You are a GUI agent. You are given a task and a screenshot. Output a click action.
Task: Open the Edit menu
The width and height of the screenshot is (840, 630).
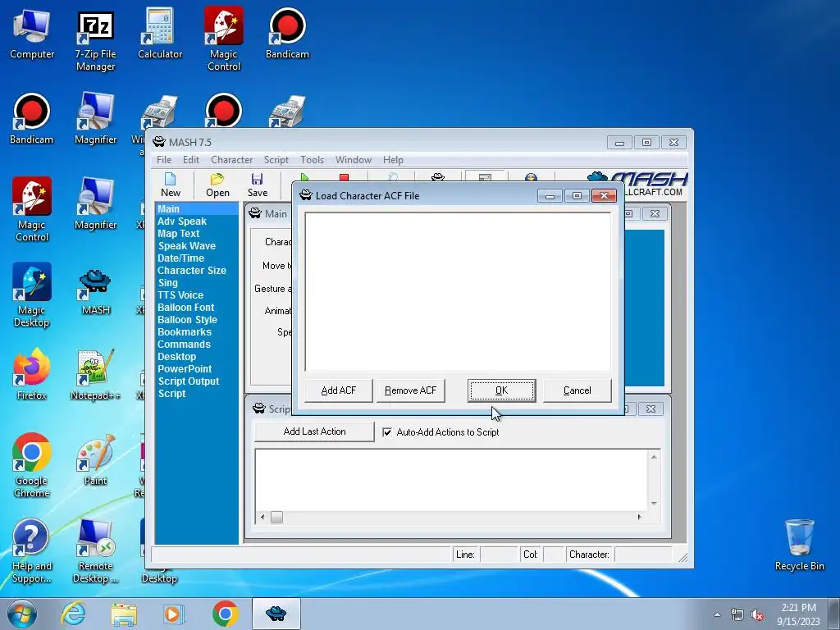click(190, 160)
